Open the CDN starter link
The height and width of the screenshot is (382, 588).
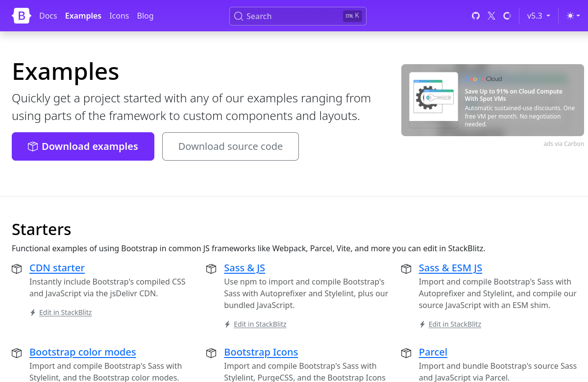(57, 268)
